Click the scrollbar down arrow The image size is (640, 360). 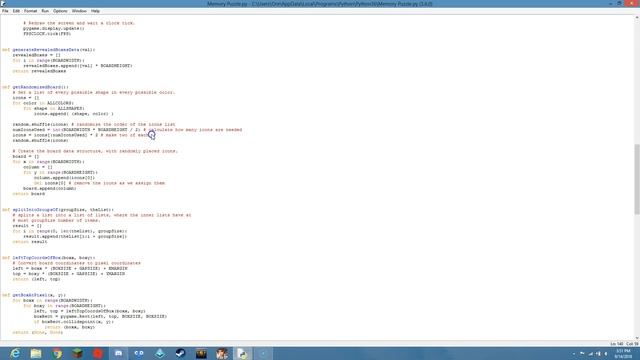pos(637,338)
